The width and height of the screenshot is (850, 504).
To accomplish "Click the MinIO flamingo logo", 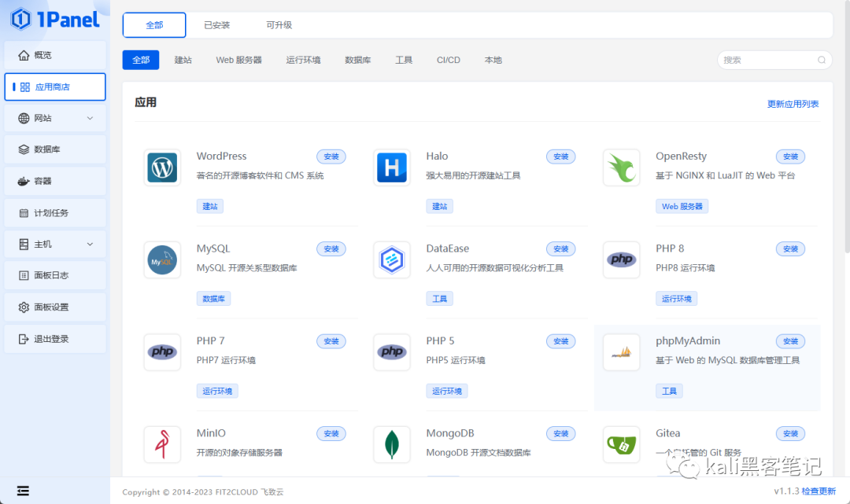I will (x=162, y=444).
